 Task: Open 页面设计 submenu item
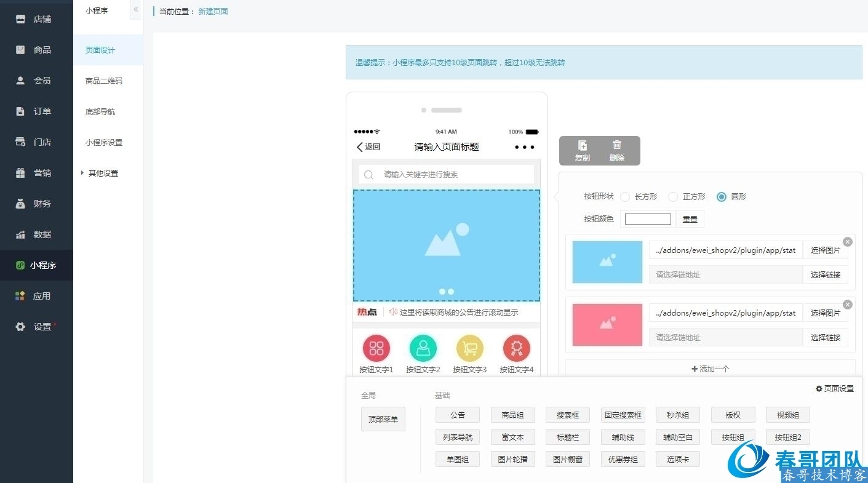coord(108,50)
